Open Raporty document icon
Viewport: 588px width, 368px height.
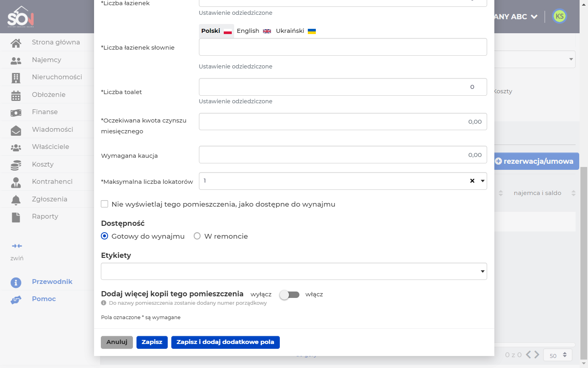16,217
